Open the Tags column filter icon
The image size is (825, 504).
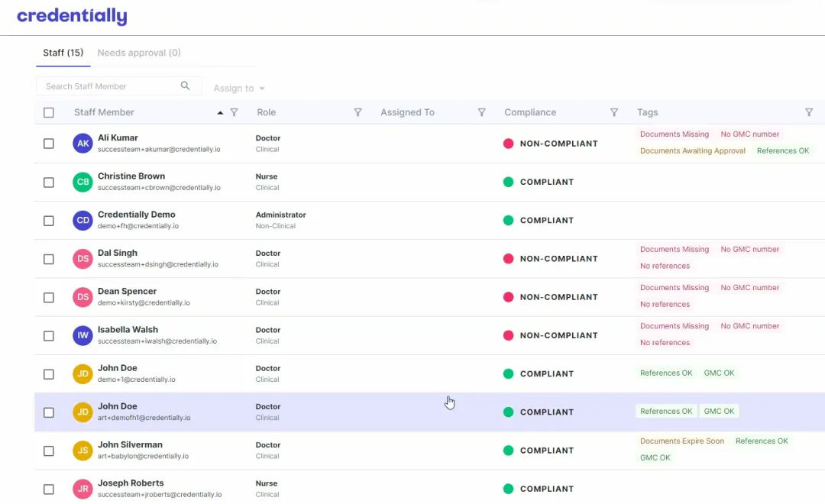pos(809,112)
